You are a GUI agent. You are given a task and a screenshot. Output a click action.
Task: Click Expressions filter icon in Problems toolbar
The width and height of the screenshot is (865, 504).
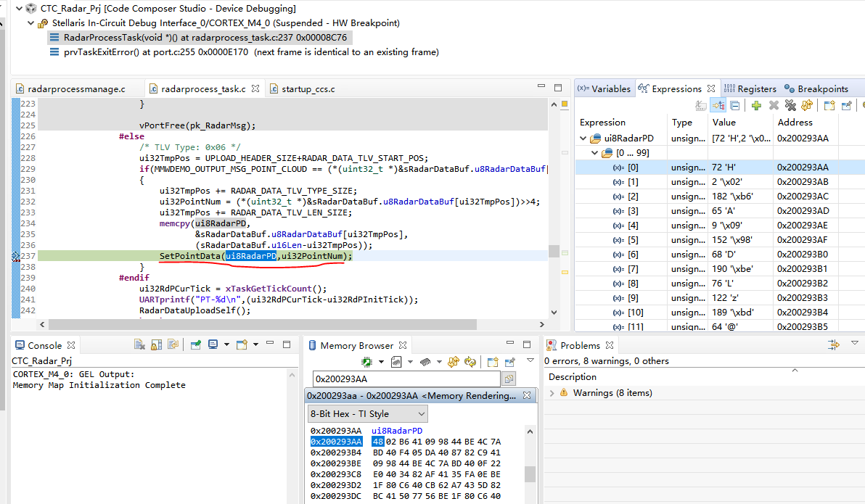pos(834,344)
